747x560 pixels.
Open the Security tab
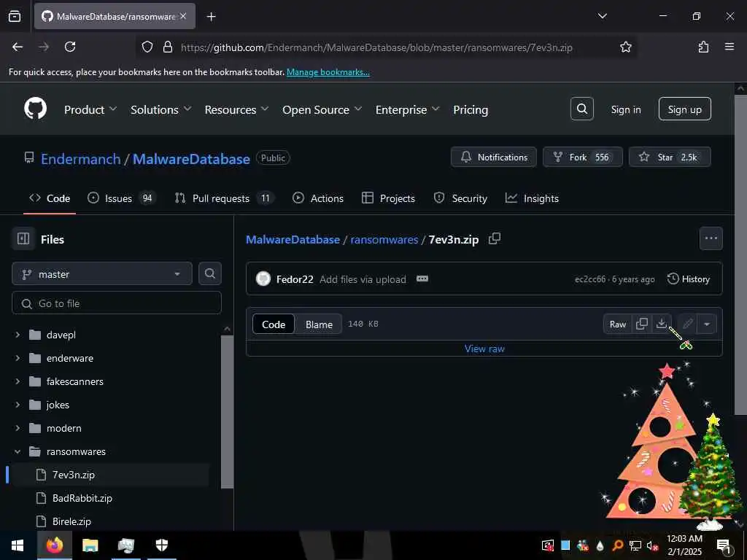click(460, 198)
